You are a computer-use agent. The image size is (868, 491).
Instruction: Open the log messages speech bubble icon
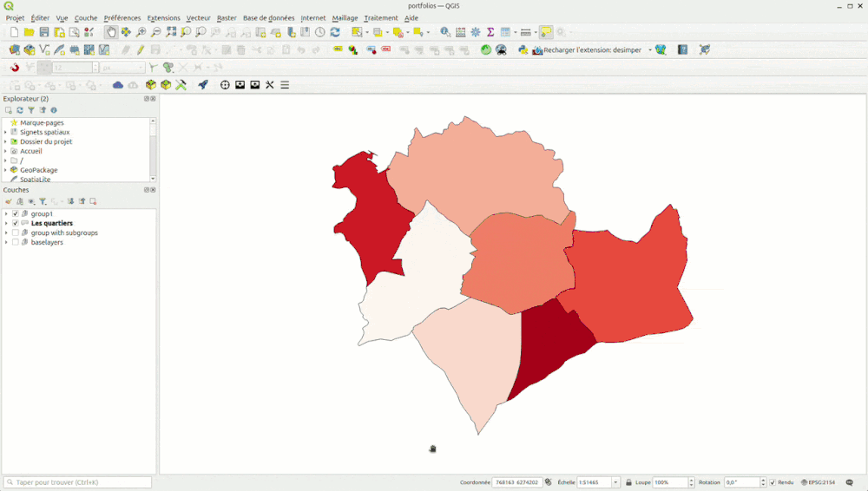850,482
